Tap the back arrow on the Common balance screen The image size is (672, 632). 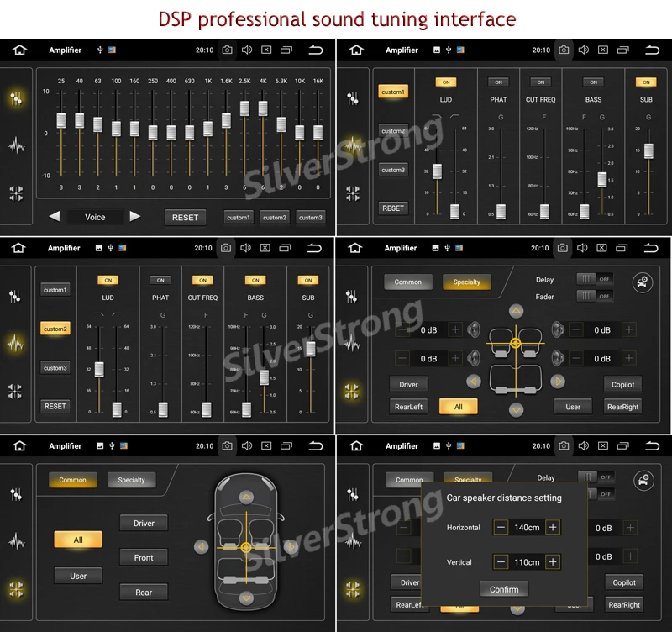pos(316,446)
